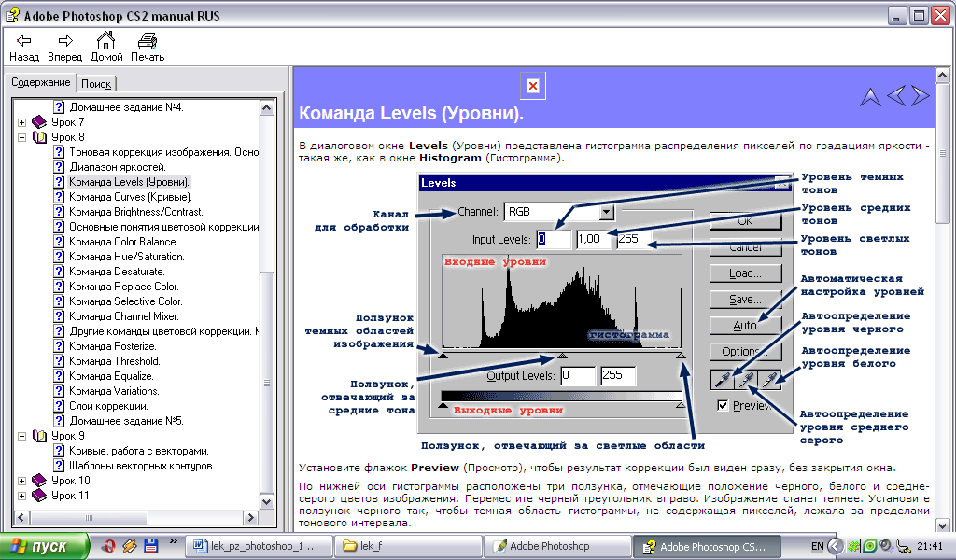Image resolution: width=956 pixels, height=560 pixels.
Task: Open the home page via Домой
Action: pyautogui.click(x=106, y=47)
